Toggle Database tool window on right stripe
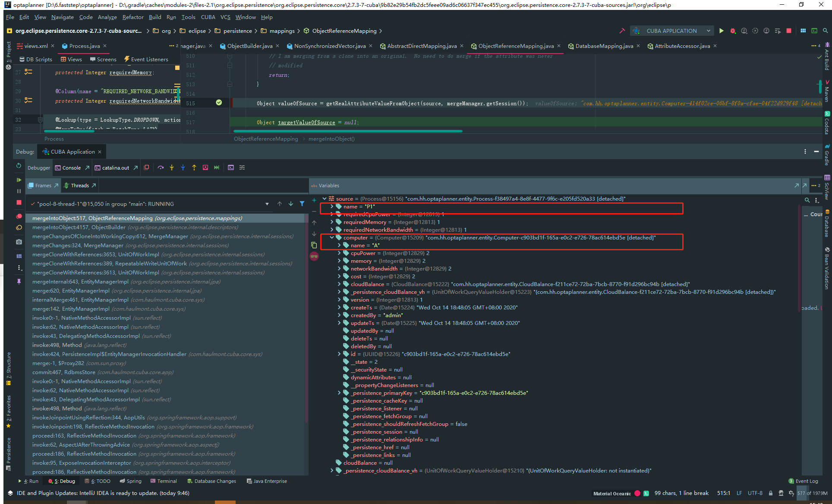 click(x=827, y=223)
